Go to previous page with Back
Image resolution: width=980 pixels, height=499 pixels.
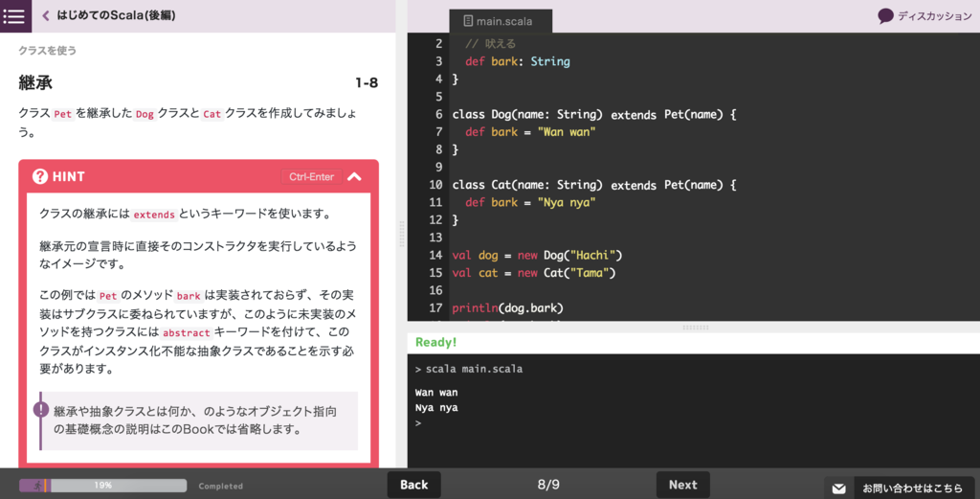point(413,485)
